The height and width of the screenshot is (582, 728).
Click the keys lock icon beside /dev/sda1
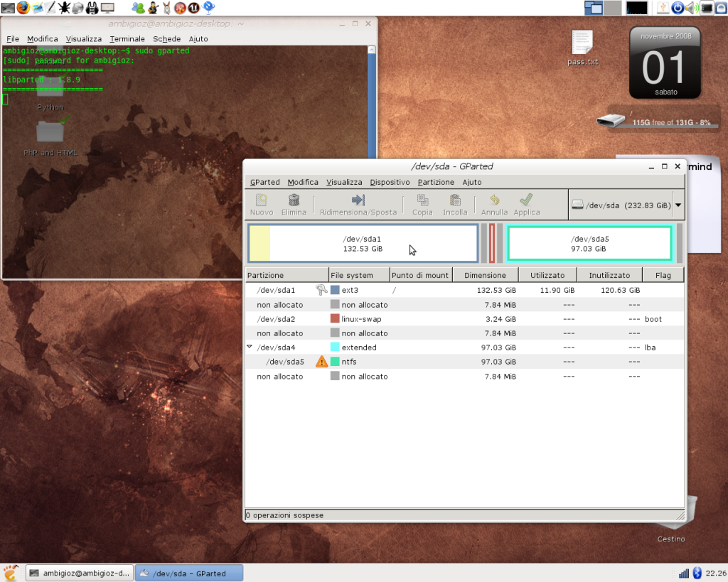pyautogui.click(x=321, y=290)
